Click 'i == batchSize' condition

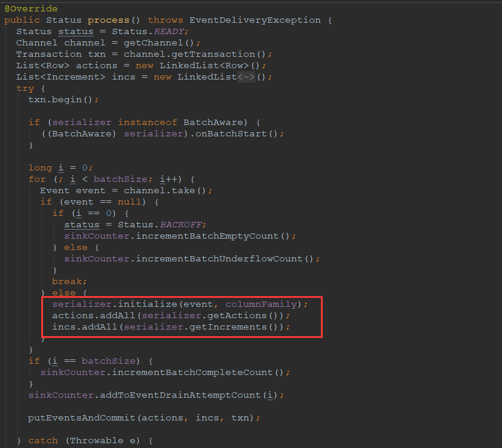click(x=94, y=361)
